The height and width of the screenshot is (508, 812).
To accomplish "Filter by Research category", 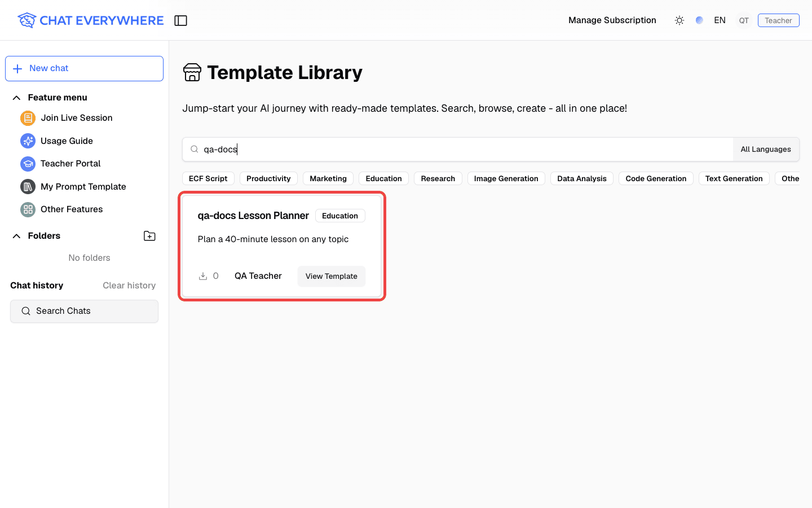I will pos(438,178).
